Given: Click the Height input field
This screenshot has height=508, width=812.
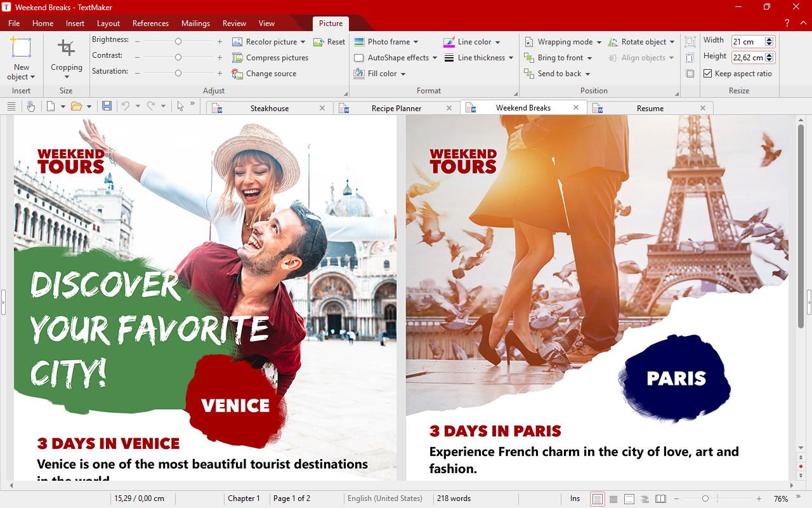Looking at the screenshot, I should [749, 58].
